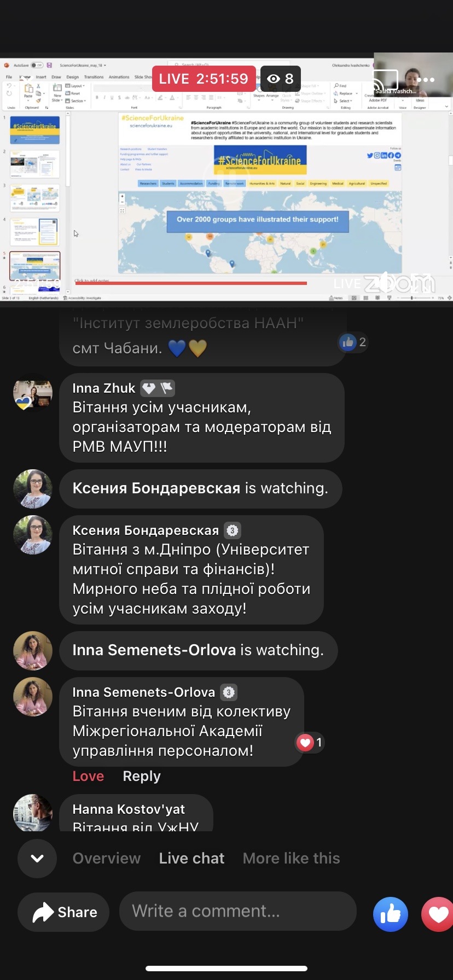
Task: Tap the LIVE 2:51:59 badge
Action: [x=204, y=79]
